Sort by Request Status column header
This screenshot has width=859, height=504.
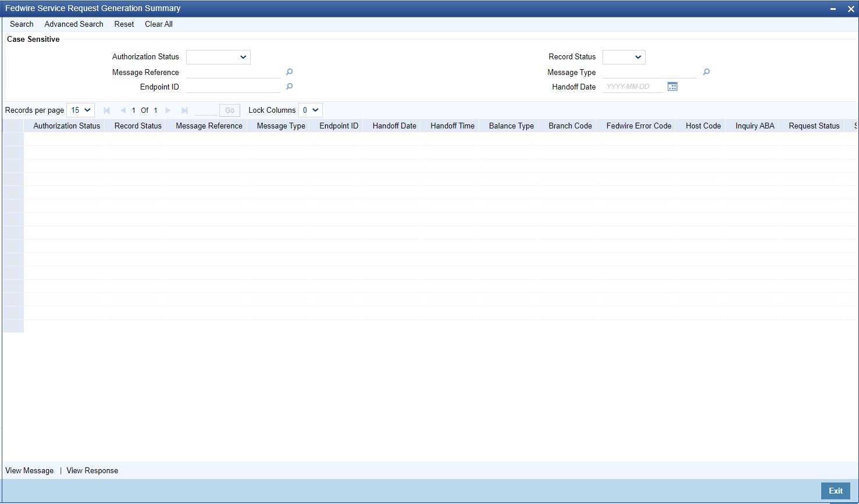click(814, 126)
